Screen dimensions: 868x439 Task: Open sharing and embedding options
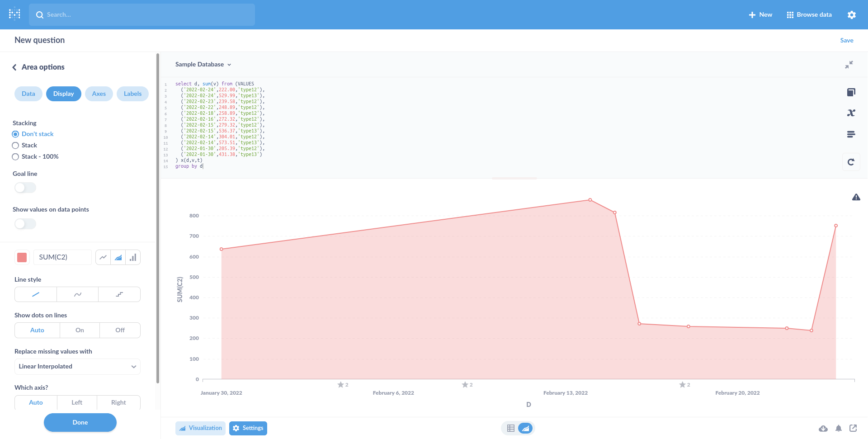(854, 428)
